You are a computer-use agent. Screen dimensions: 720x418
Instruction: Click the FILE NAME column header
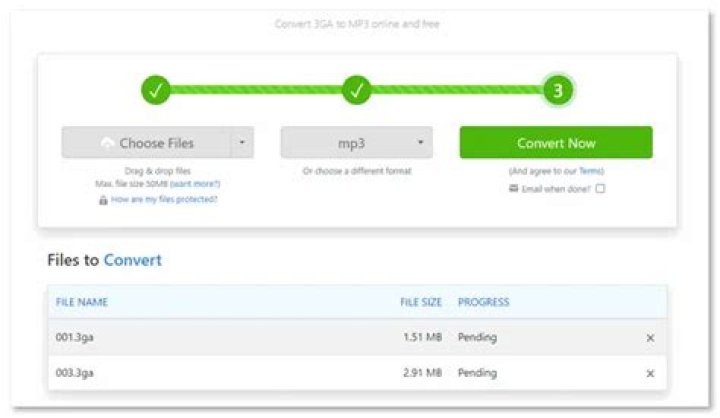pos(82,302)
